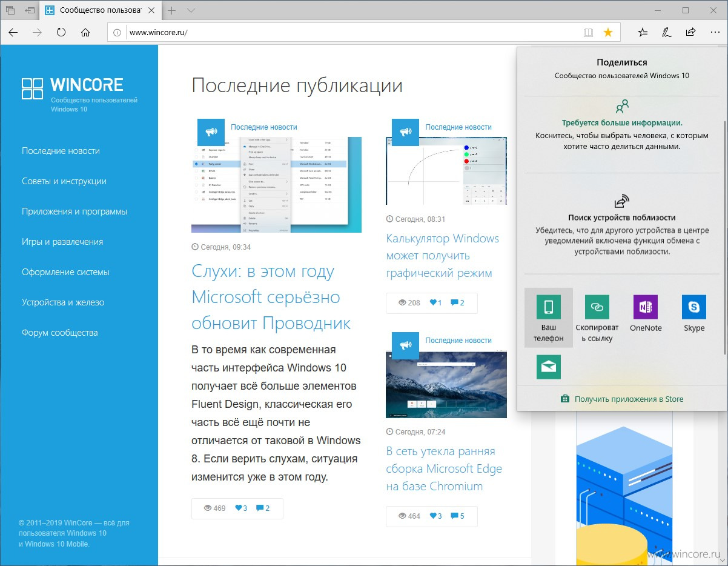The image size is (728, 566).
Task: Click the Сегодня, 08:31 timestamp
Action: pyautogui.click(x=415, y=219)
